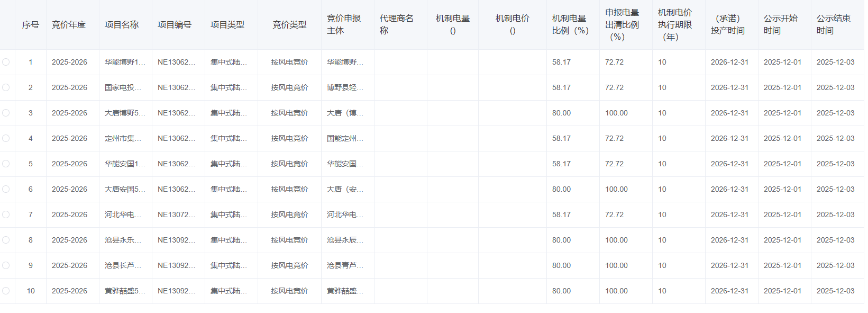Click the 项目名称 column header
The image size is (868, 313).
[122, 25]
